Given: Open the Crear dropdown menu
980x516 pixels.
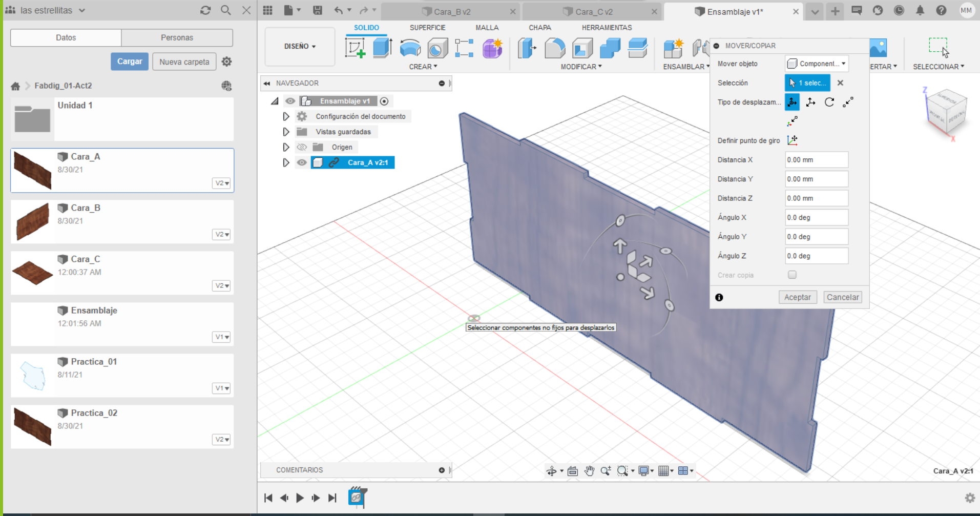Looking at the screenshot, I should click(x=423, y=67).
